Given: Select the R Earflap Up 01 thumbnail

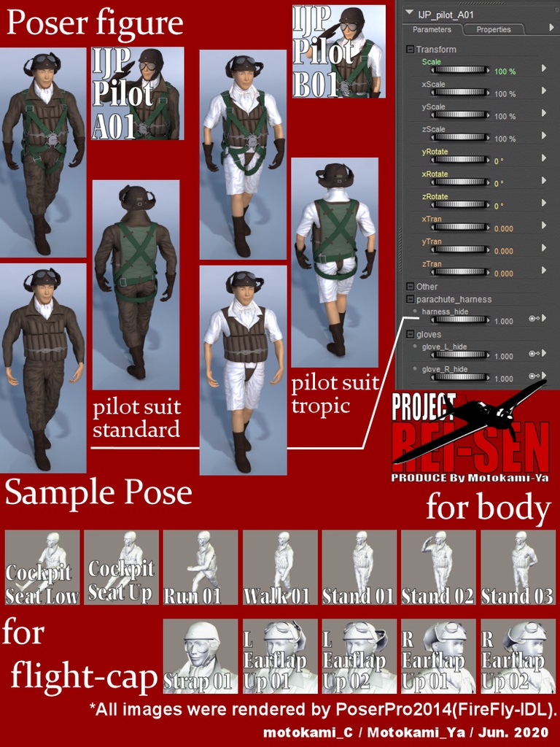Looking at the screenshot, I should [x=438, y=656].
